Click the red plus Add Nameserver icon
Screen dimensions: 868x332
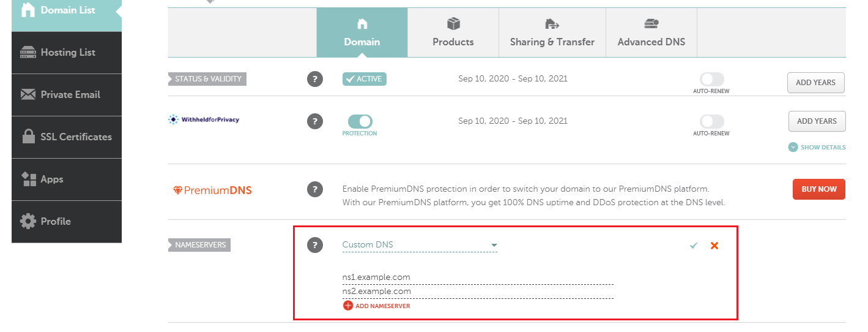pos(348,306)
